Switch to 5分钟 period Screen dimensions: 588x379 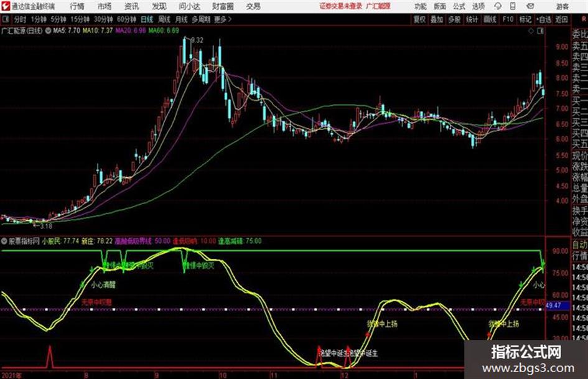[x=58, y=19]
